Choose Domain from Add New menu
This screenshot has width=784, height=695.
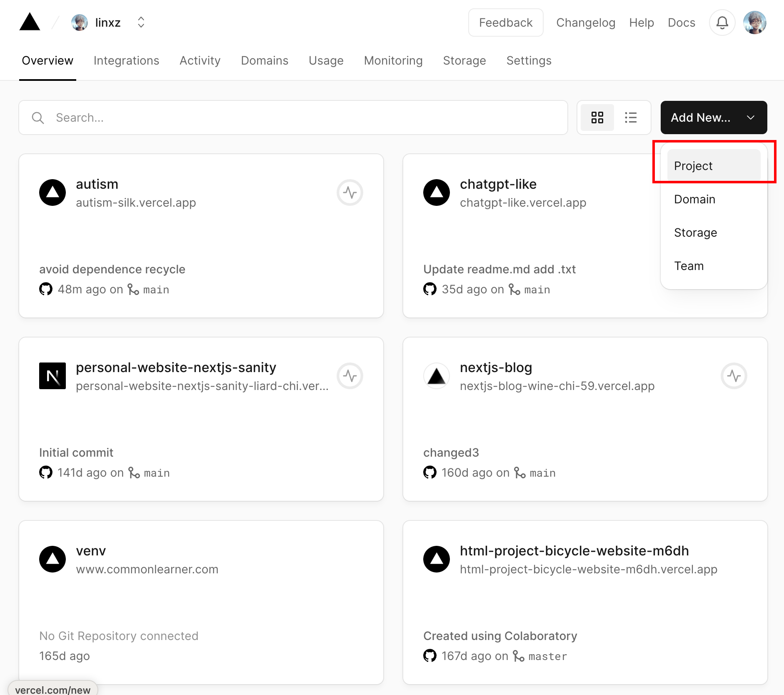point(714,199)
